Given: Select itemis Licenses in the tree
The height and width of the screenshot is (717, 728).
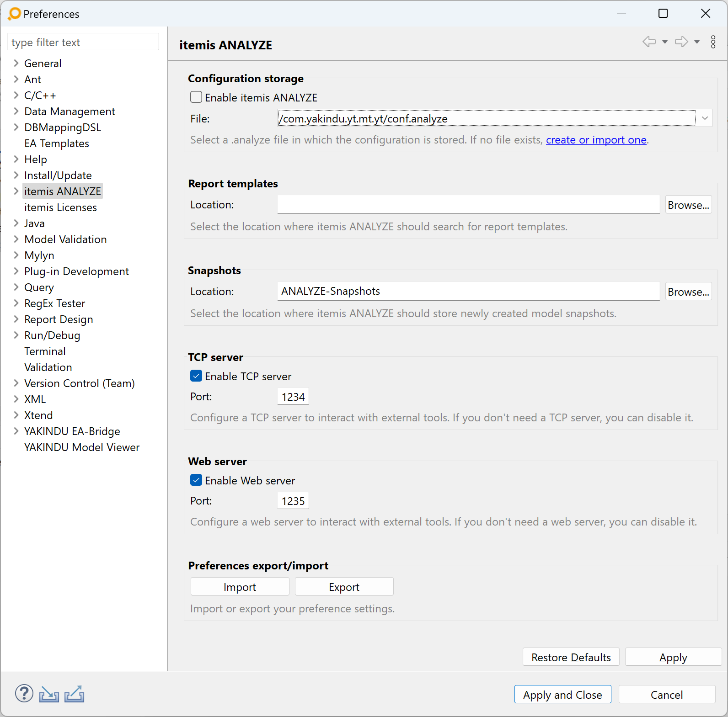Looking at the screenshot, I should tap(60, 207).
